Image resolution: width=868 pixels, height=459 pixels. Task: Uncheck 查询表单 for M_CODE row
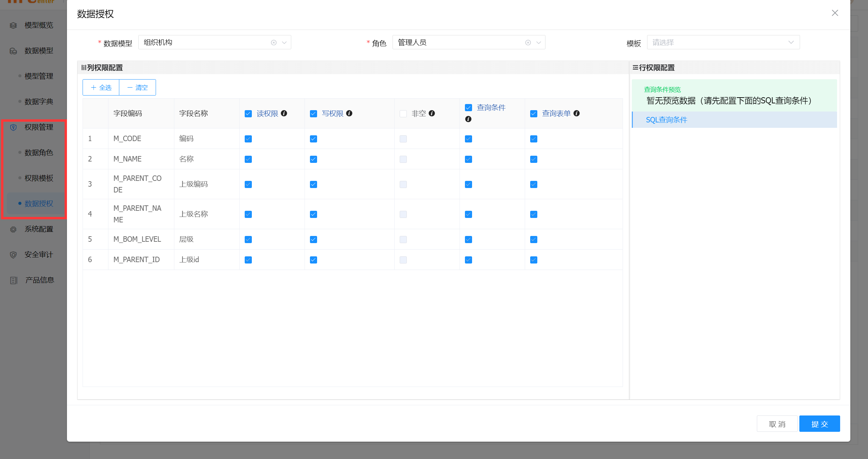pos(534,139)
